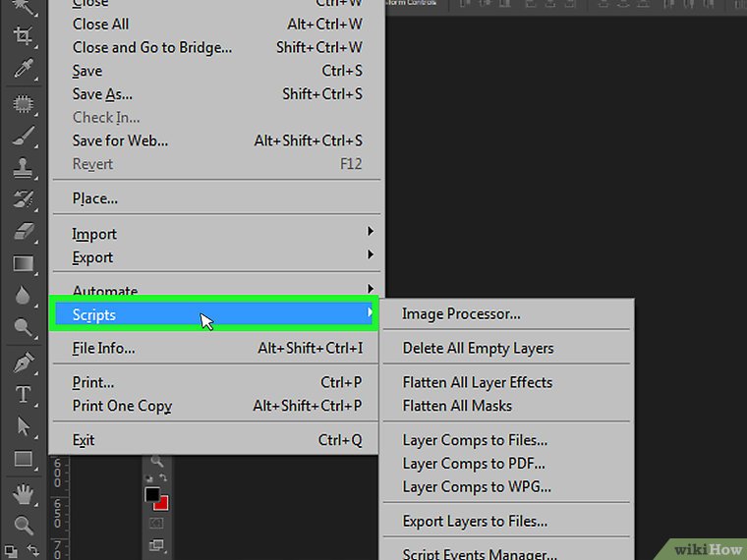Image resolution: width=747 pixels, height=560 pixels.
Task: Select the Eyedropper tool
Action: coord(24,68)
